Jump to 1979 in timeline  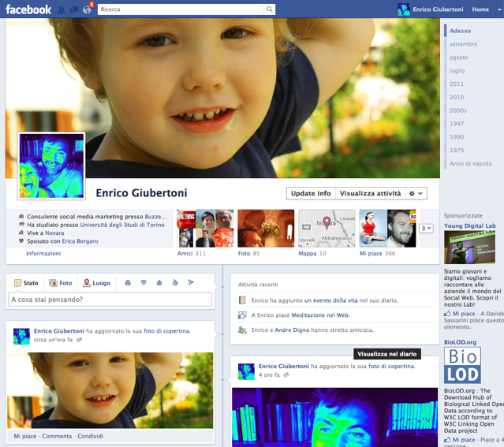point(457,151)
